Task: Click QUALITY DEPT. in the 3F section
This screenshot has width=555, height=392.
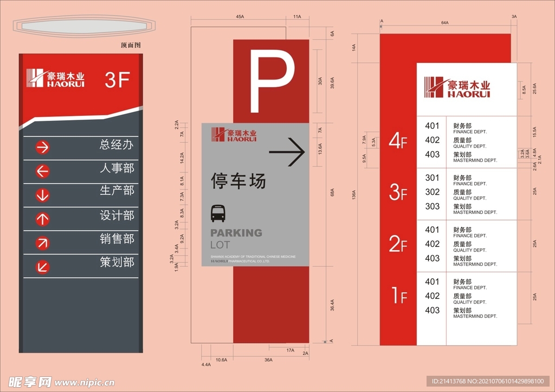Action: 470,198
